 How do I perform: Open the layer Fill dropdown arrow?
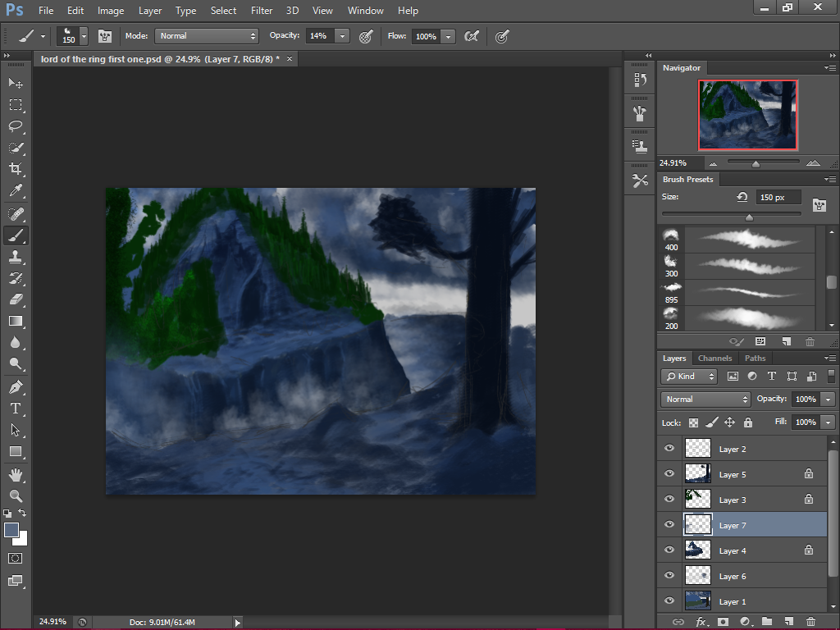point(829,422)
